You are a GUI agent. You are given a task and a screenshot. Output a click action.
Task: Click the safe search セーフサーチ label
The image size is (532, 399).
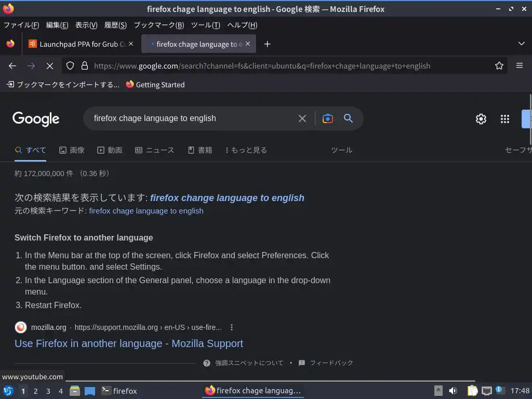pos(518,150)
